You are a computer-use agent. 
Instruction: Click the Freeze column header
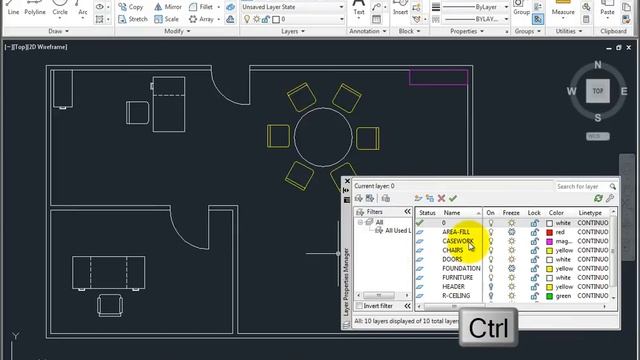(x=511, y=213)
